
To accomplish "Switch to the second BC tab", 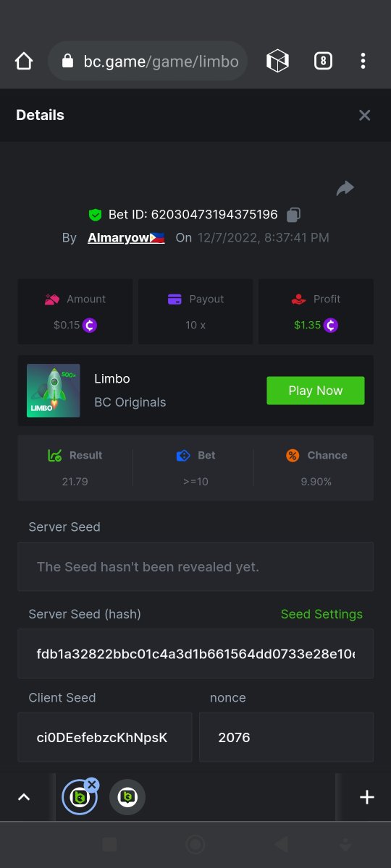I will tap(127, 797).
